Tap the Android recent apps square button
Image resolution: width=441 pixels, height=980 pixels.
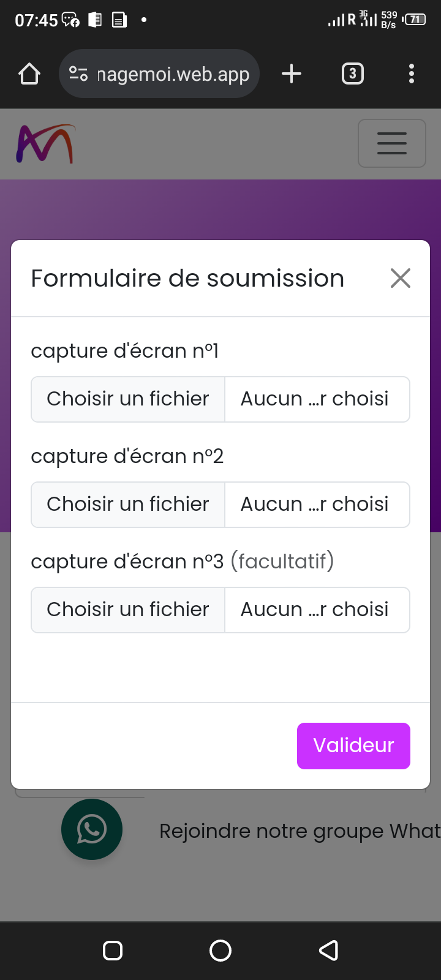coord(113,951)
